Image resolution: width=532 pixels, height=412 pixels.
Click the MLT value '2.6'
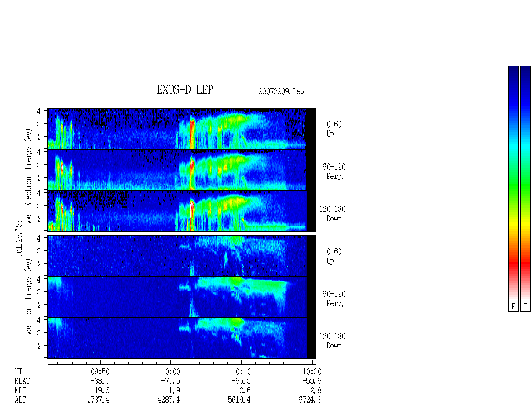click(x=245, y=391)
